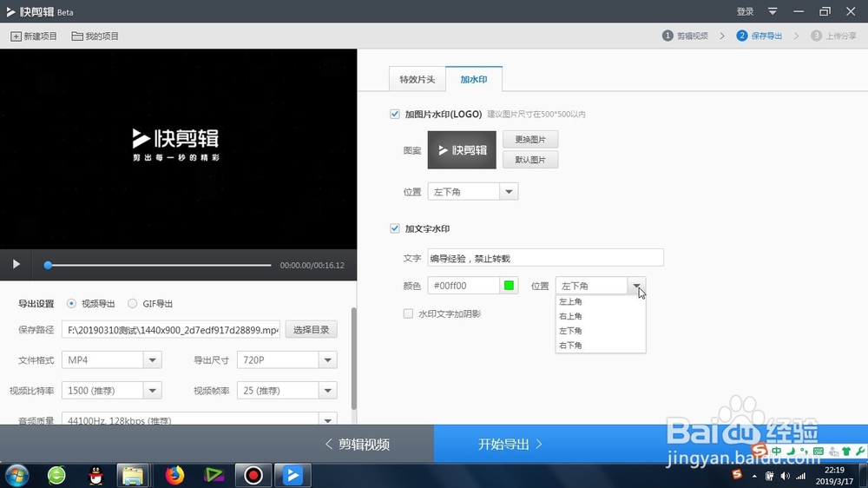Image resolution: width=868 pixels, height=488 pixels.
Task: Click the network signal tray icon
Action: 801,476
